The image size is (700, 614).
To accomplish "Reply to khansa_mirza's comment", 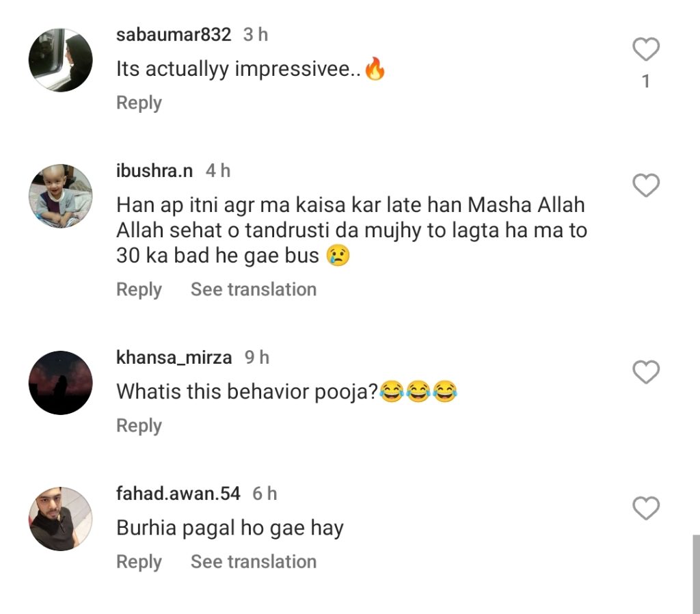I will pyautogui.click(x=139, y=426).
